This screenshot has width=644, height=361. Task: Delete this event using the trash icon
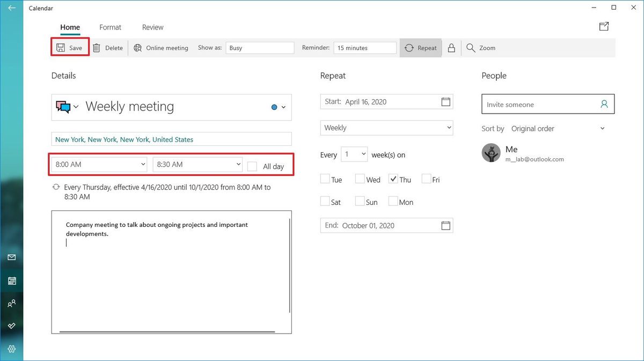pyautogui.click(x=107, y=48)
